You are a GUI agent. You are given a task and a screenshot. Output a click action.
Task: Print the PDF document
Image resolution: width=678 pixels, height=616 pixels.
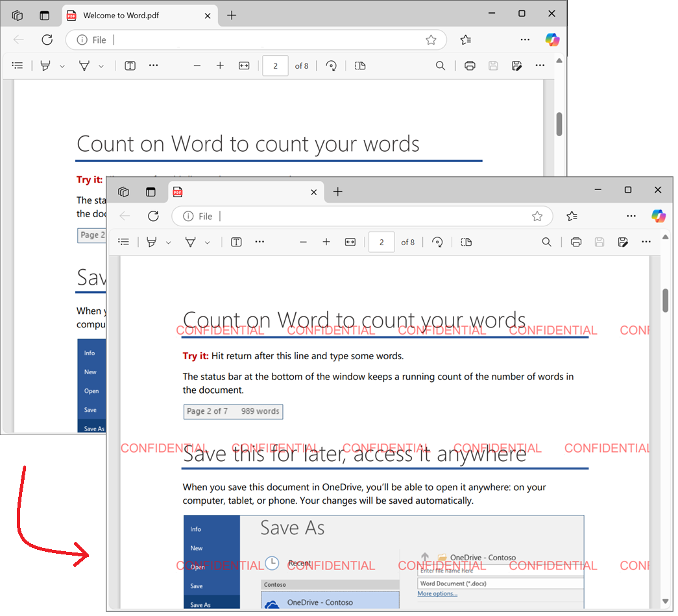[x=576, y=242]
